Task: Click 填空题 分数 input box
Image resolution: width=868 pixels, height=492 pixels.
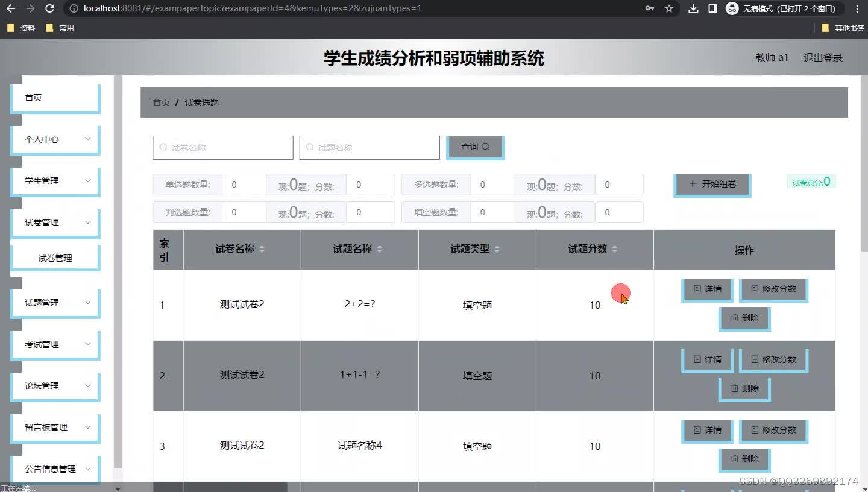Action: pos(619,212)
